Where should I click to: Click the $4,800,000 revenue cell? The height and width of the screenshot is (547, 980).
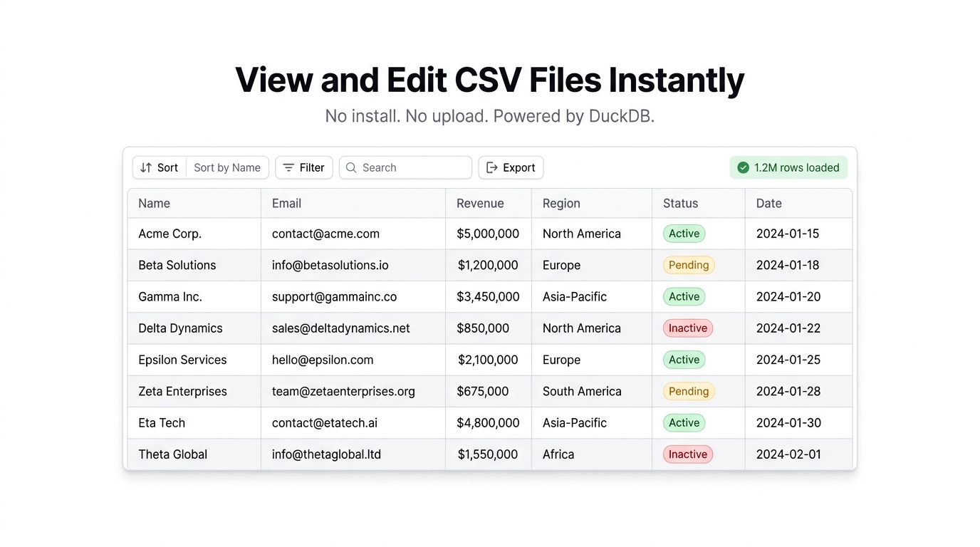tap(489, 423)
